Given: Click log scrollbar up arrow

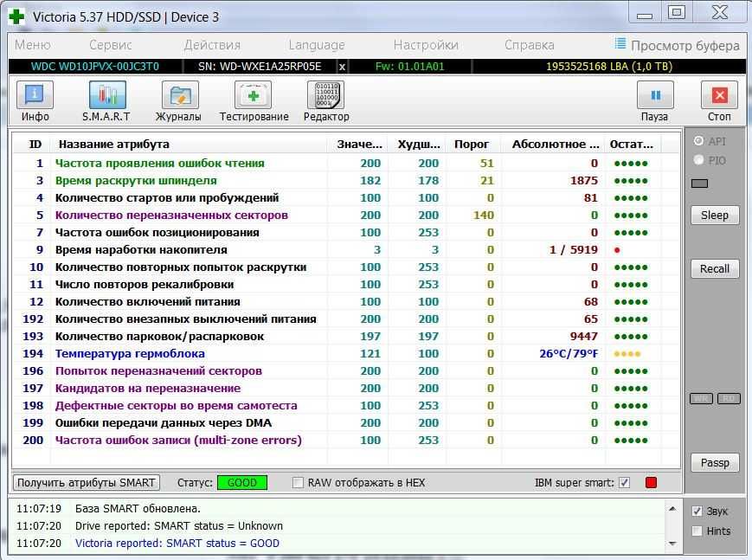Looking at the screenshot, I should 672,508.
